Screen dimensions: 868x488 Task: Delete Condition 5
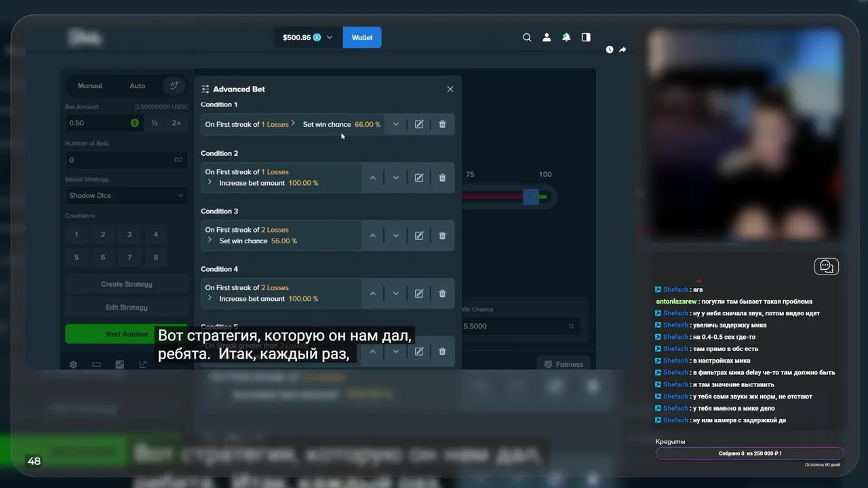(x=442, y=351)
